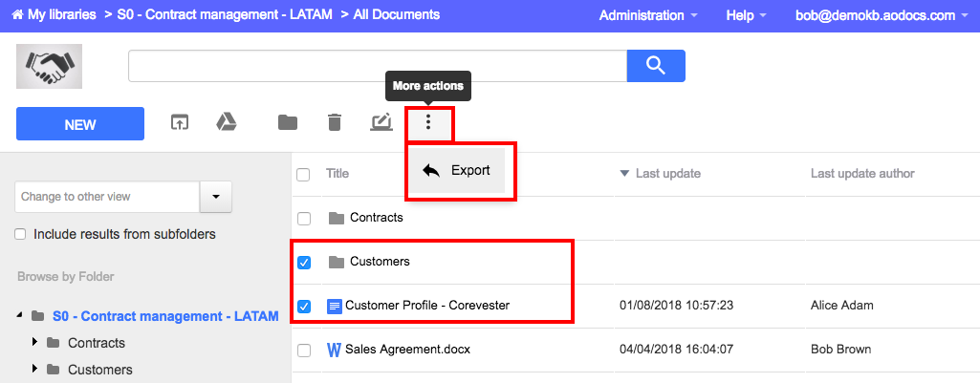Click the upload file toolbar icon
This screenshot has height=383, width=980.
tap(180, 122)
